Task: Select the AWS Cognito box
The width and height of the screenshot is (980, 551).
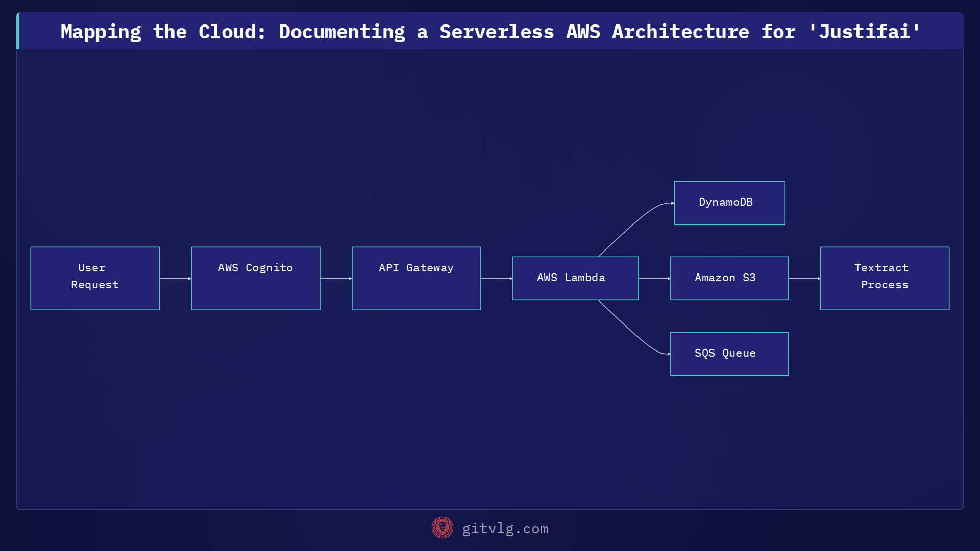Action: [256, 279]
